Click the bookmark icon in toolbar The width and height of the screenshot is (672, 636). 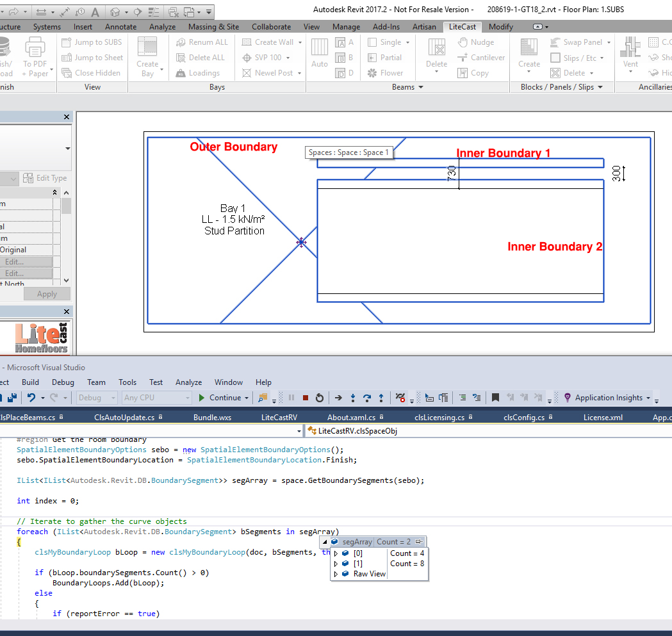click(495, 398)
